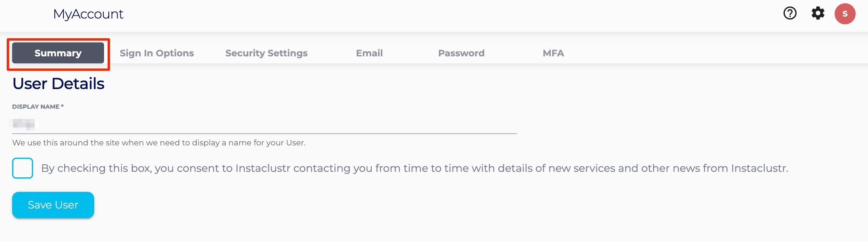Viewport: 868px width, 242px height.
Task: Open the help question mark icon
Action: click(790, 13)
